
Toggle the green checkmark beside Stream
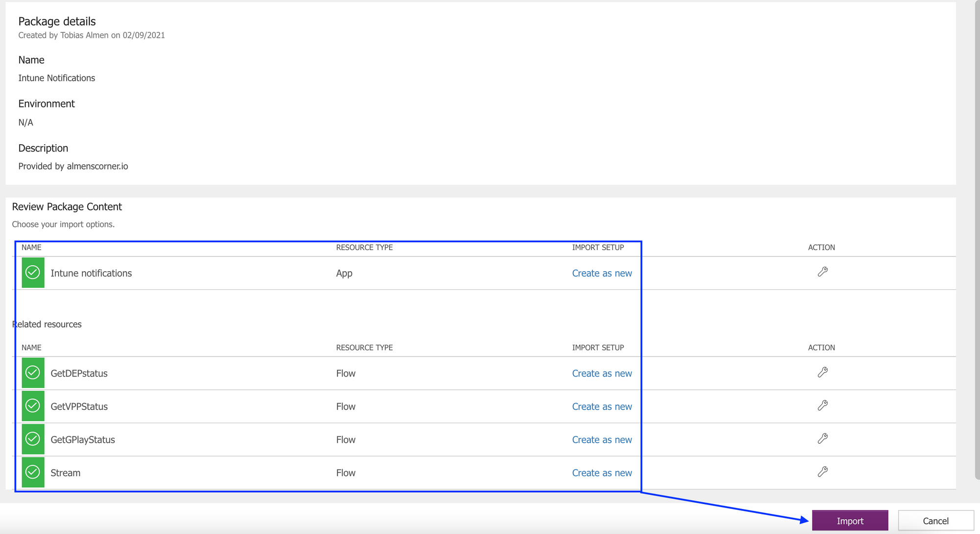pyautogui.click(x=33, y=472)
